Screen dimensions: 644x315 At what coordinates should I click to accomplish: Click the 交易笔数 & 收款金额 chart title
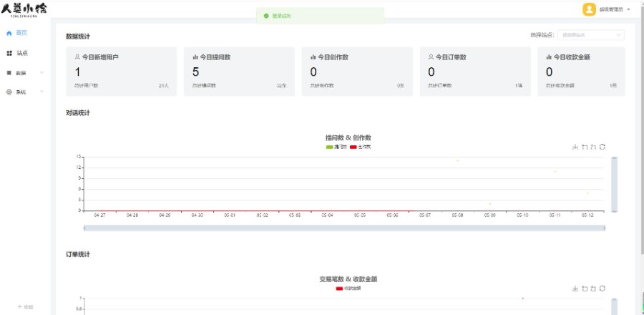tap(348, 279)
